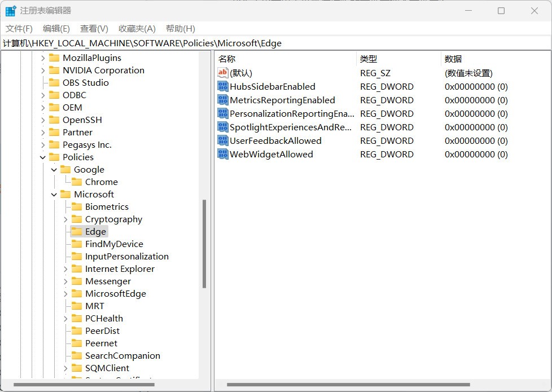Screen dimensions: 552x392
Task: Select the Pegasys Inc. key label
Action: point(87,144)
